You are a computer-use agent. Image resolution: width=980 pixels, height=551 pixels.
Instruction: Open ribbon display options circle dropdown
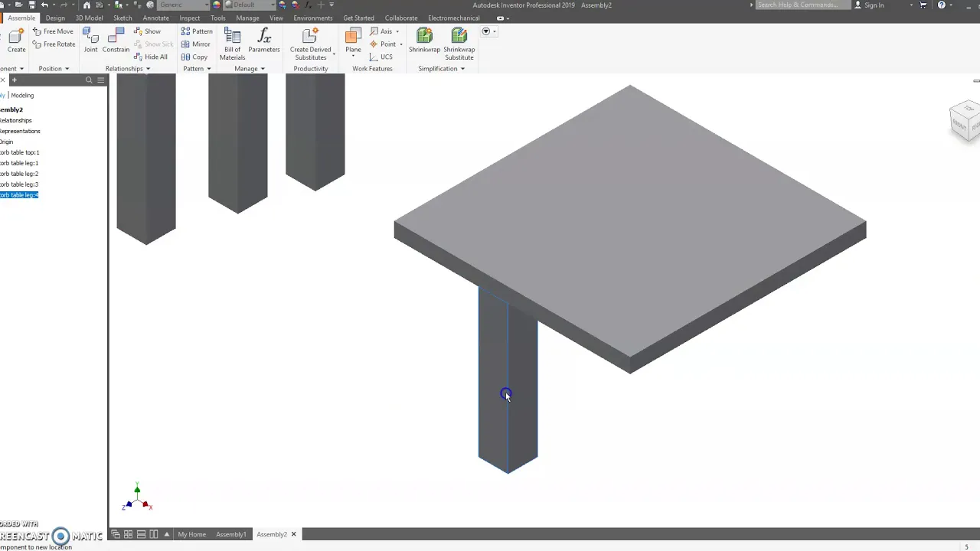pyautogui.click(x=488, y=31)
